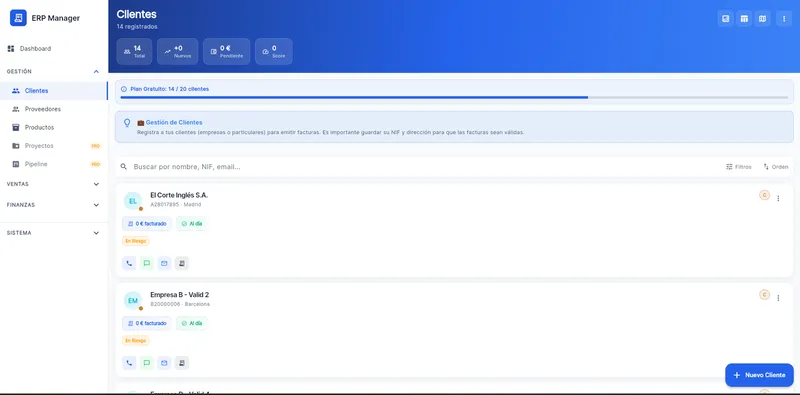
Task: Open Empresa B - Valid 2 client name
Action: click(x=180, y=295)
